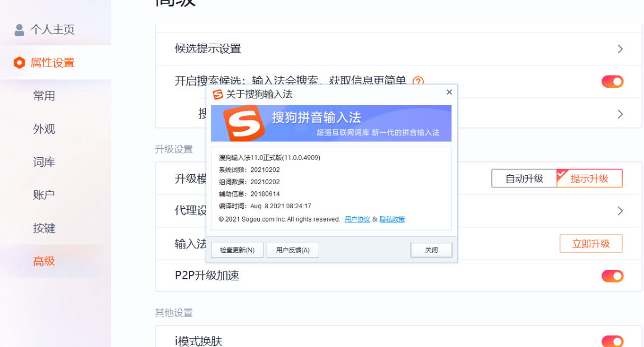
Task: Click the Sogou S logo in dialog title
Action: 217,95
